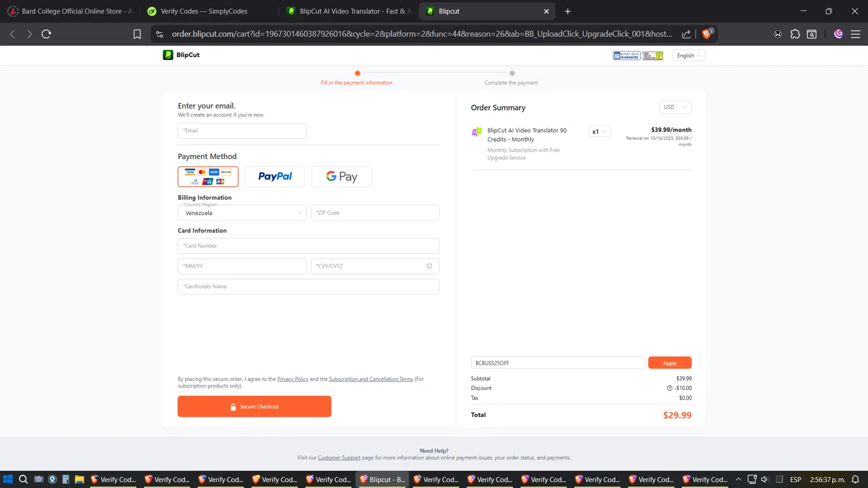Click the BlipCut product icon in Order Summary
868x488 pixels.
(477, 132)
